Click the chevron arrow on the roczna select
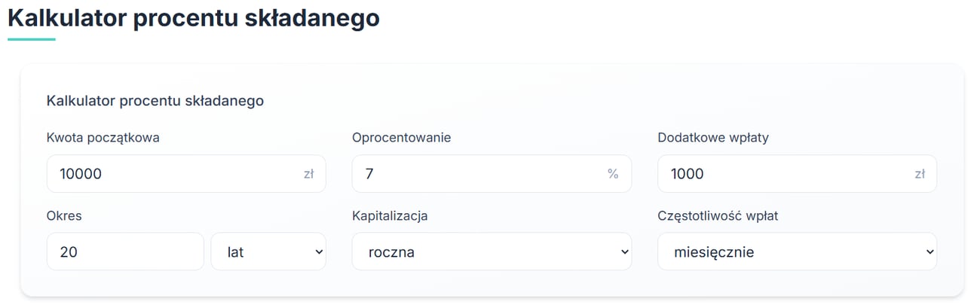The width and height of the screenshot is (980, 308). (x=624, y=252)
